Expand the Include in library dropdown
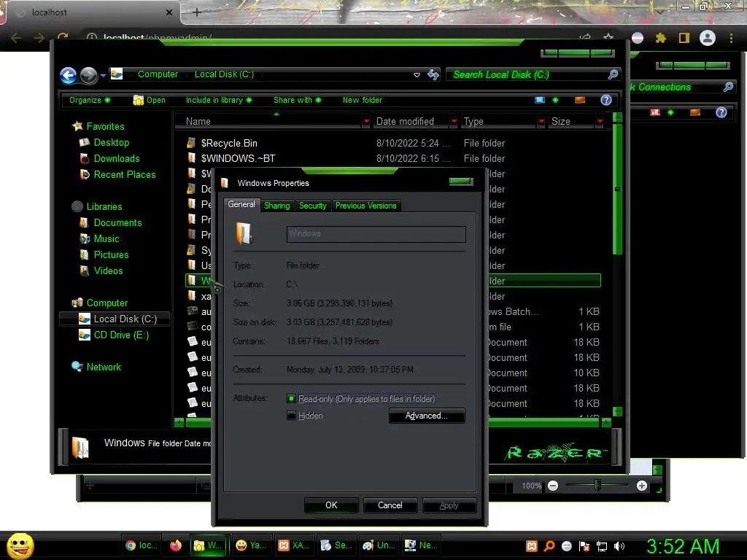Viewport: 747px width, 560px height. click(219, 100)
